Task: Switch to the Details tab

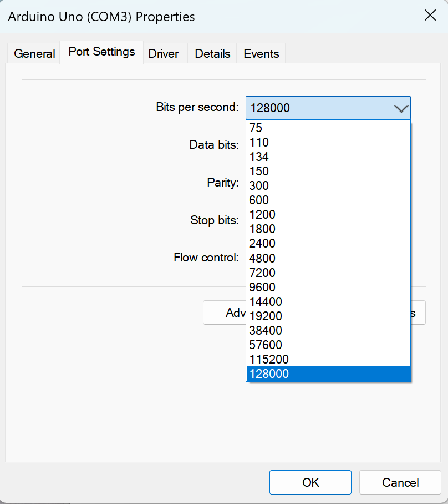Action: pos(212,53)
